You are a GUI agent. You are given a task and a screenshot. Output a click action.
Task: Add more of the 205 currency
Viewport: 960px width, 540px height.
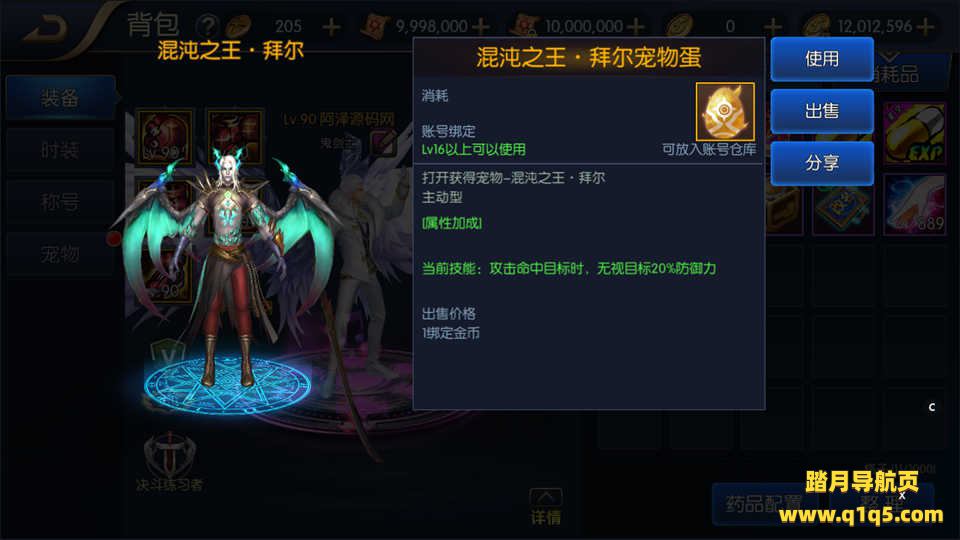pos(331,27)
